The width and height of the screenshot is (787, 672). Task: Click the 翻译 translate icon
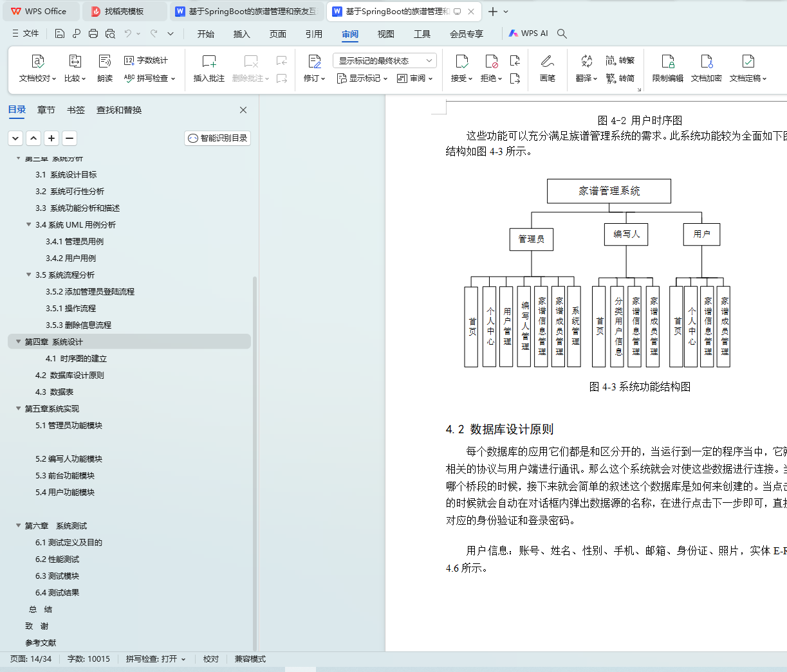[586, 61]
